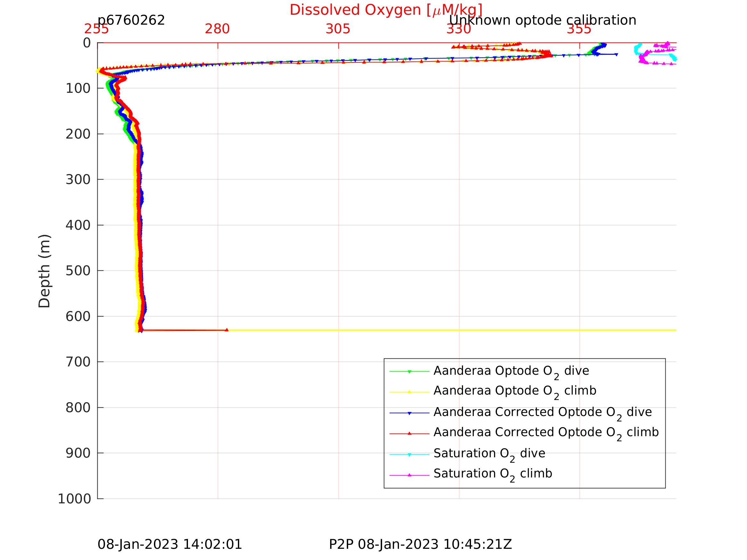Click the depth tick label '300'

78,180
